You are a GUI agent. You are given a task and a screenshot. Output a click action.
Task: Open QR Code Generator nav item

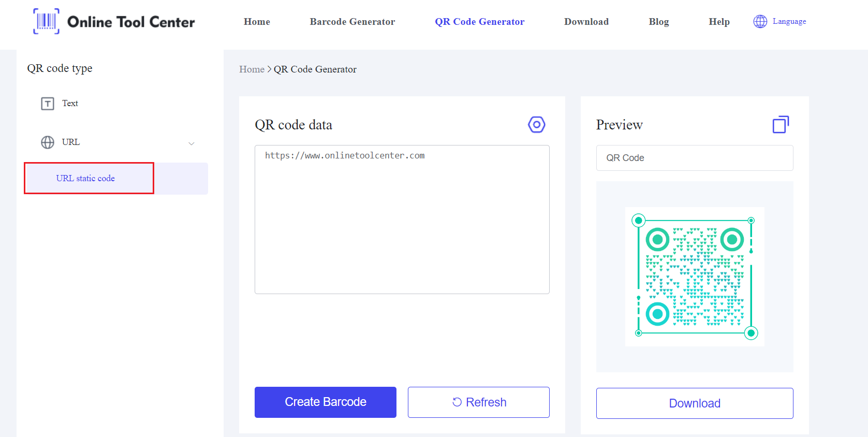tap(479, 22)
